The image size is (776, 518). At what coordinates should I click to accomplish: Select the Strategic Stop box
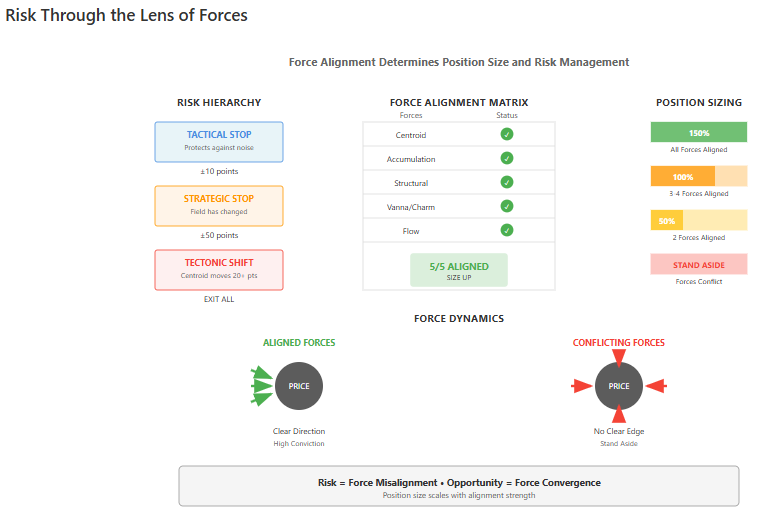click(x=219, y=205)
